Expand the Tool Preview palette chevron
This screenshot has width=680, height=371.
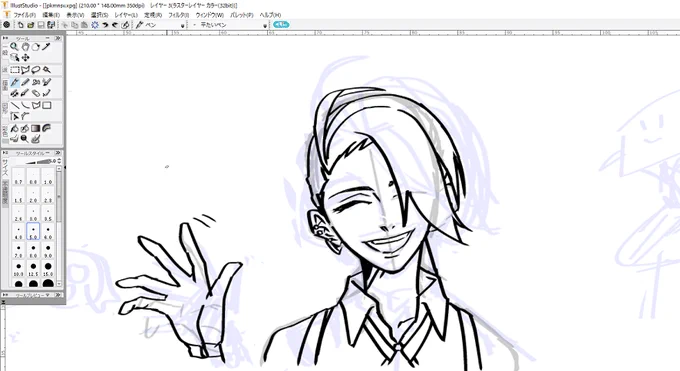click(x=58, y=295)
